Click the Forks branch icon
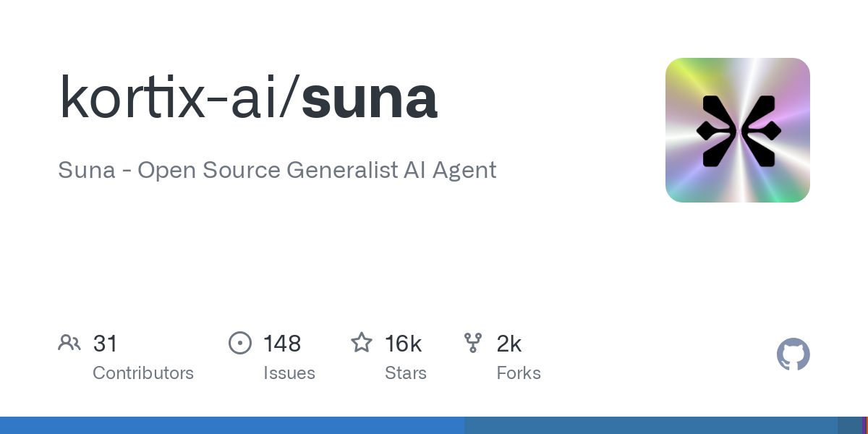This screenshot has height=434, width=868. click(x=473, y=343)
